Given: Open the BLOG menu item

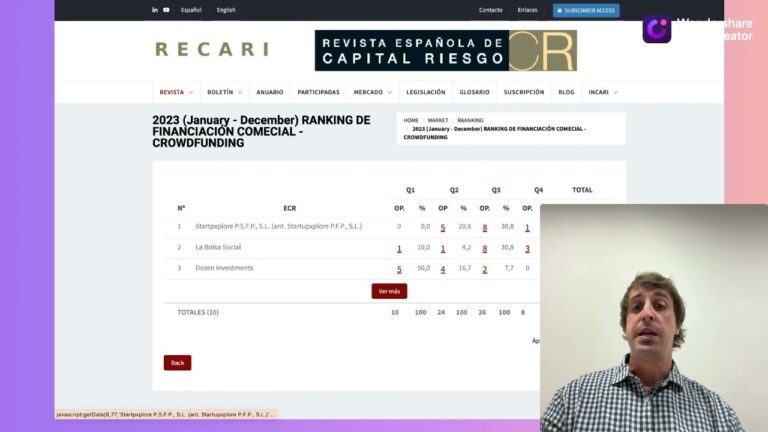Looking at the screenshot, I should 566,92.
